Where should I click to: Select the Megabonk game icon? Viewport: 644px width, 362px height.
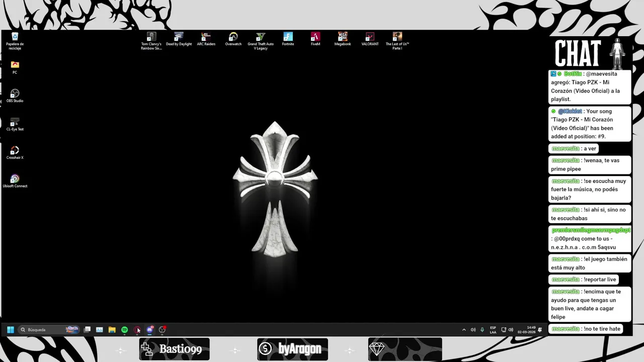click(x=343, y=39)
